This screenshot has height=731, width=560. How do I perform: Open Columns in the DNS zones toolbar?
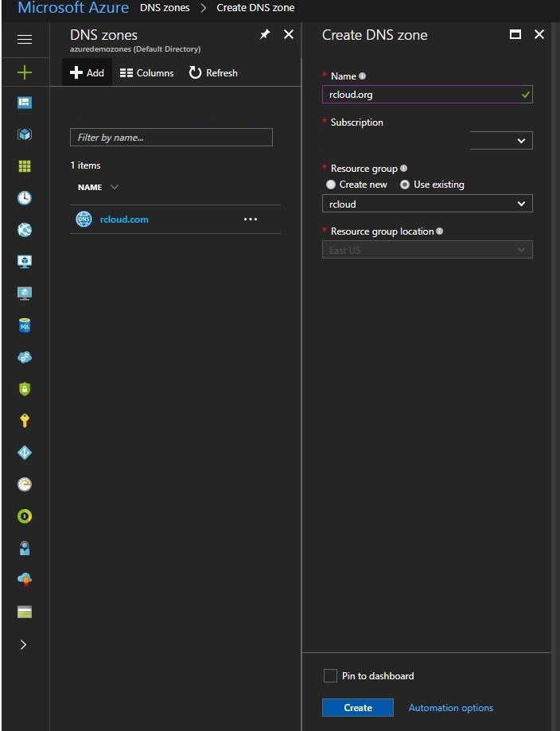(146, 72)
